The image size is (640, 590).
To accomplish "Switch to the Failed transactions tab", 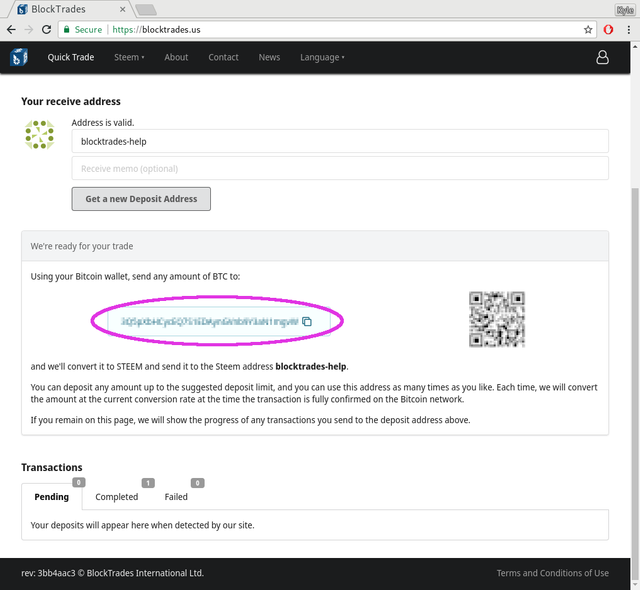I will [176, 497].
